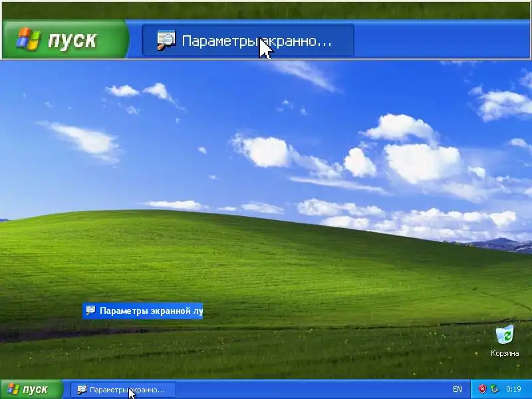This screenshot has width=532, height=399.
Task: Click the enlarged пуск button in magnifier pane
Action: pyautogui.click(x=65, y=40)
